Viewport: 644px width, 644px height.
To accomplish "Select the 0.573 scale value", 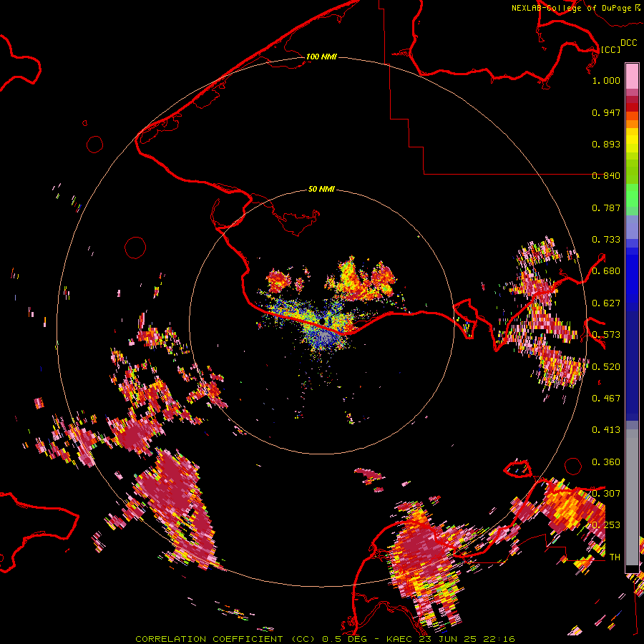I will click(x=606, y=335).
